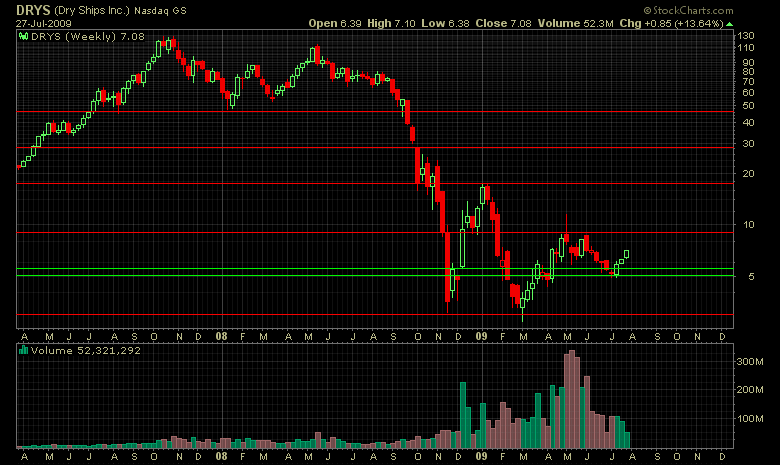Click the 10 price axis label
This screenshot has height=465, width=780.
749,225
